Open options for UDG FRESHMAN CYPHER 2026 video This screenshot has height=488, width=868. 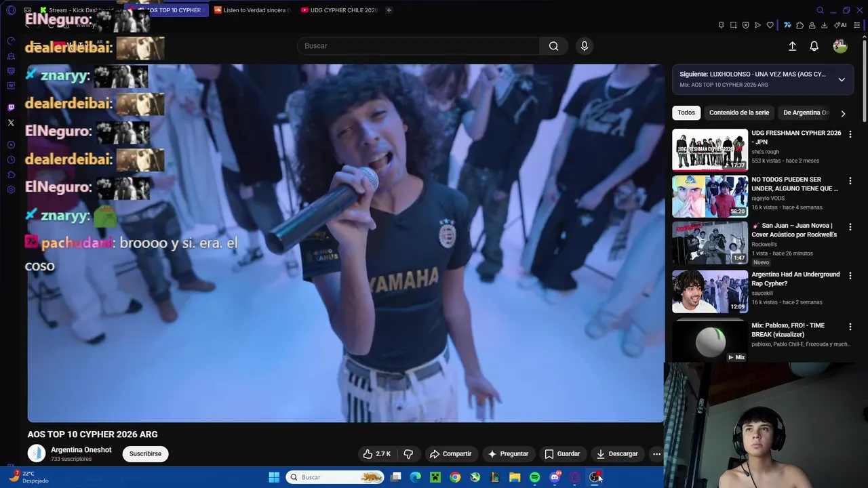[850, 134]
